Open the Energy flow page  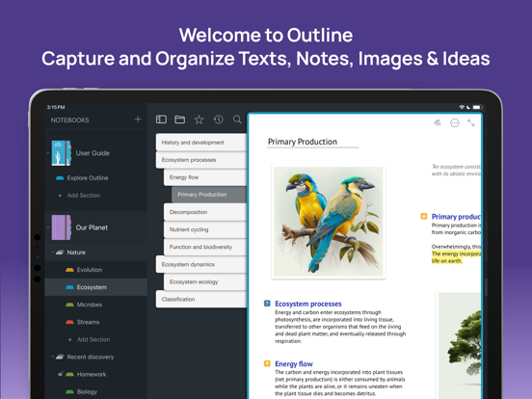[x=205, y=177]
